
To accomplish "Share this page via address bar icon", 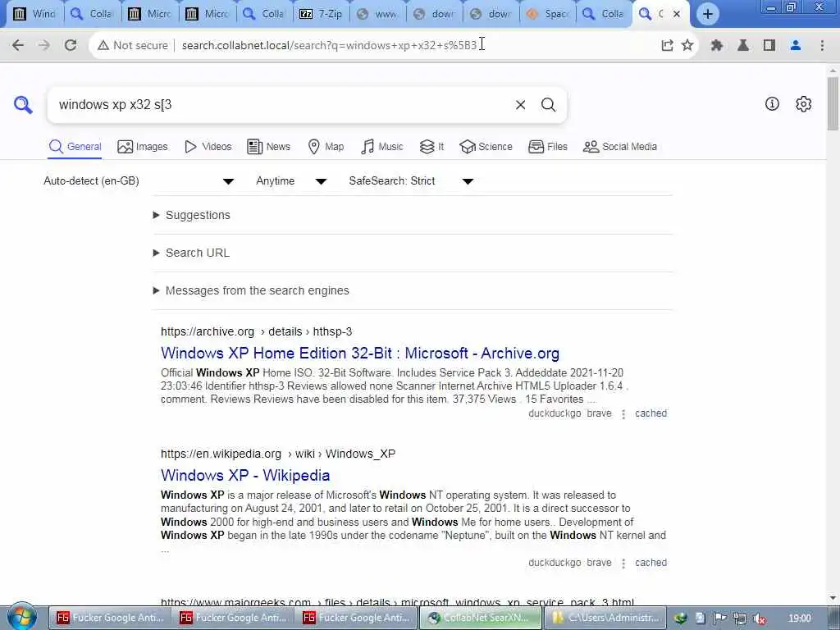I will [x=667, y=46].
